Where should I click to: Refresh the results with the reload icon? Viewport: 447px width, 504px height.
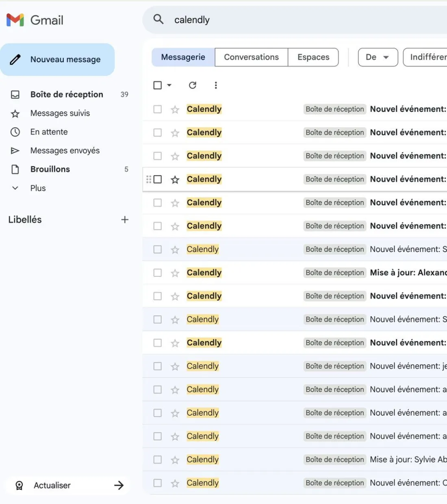click(193, 85)
